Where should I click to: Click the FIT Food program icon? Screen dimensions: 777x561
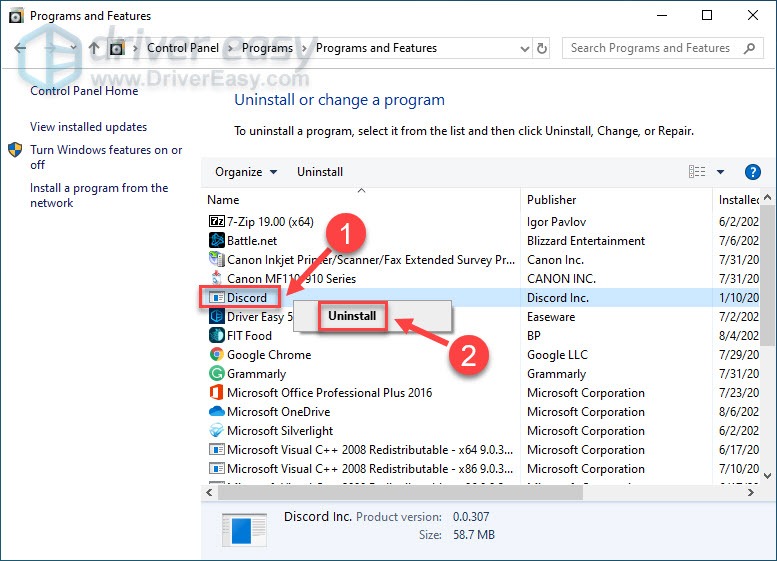click(x=217, y=335)
